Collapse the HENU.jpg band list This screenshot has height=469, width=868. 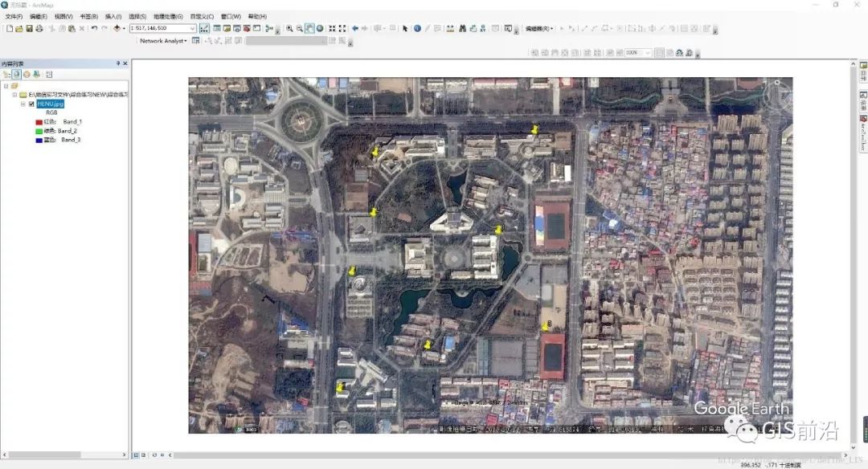[x=23, y=104]
